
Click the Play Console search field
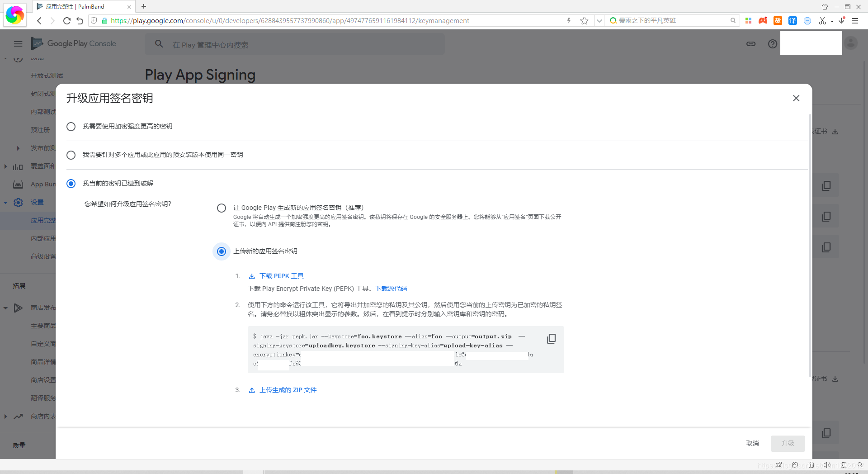pyautogui.click(x=295, y=45)
